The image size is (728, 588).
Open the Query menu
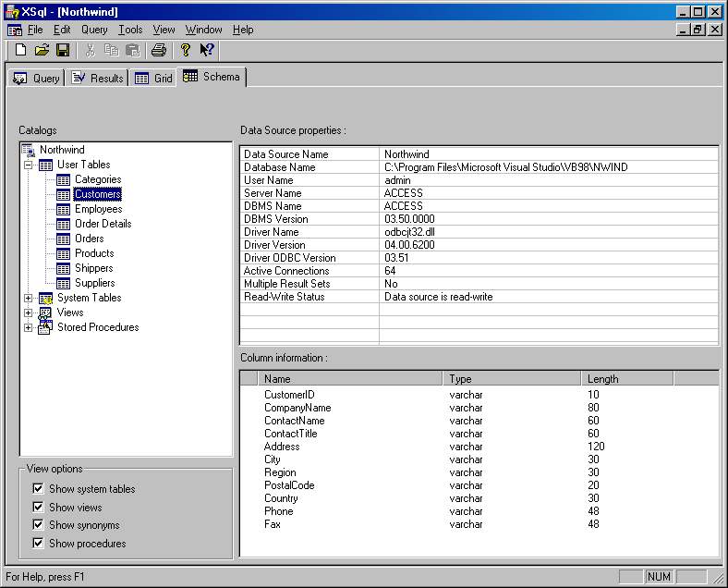point(95,30)
